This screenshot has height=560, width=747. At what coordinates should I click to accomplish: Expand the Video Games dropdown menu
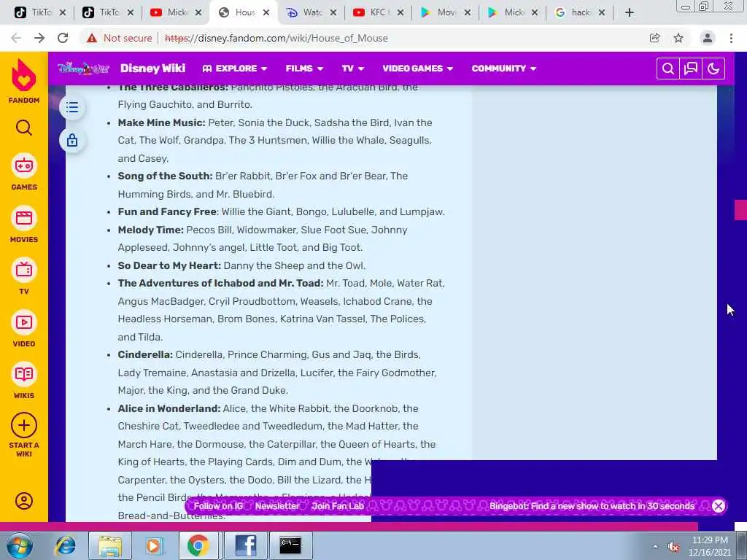418,69
